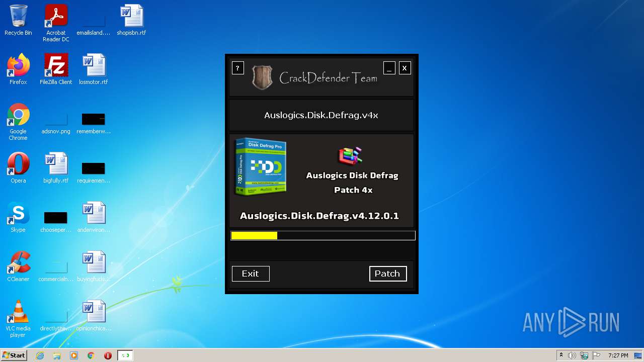Open the Recycle Bin desktop icon
Screen dimensions: 644x362
[18, 20]
